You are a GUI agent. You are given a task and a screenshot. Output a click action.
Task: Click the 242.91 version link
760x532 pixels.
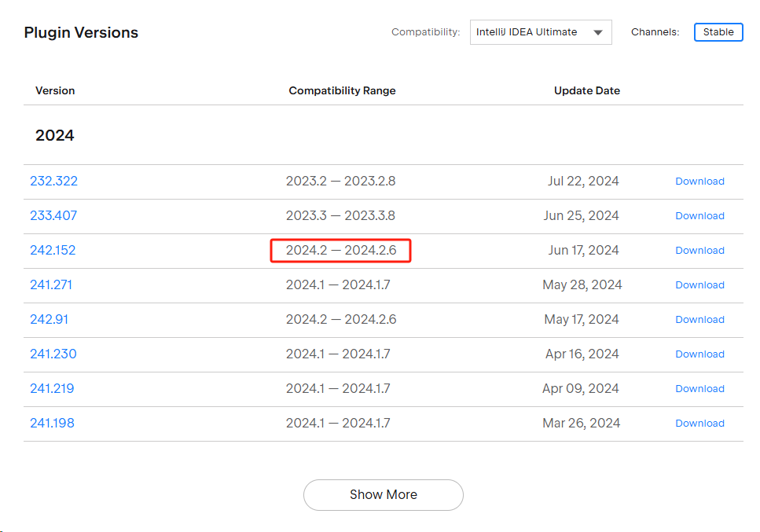(50, 319)
